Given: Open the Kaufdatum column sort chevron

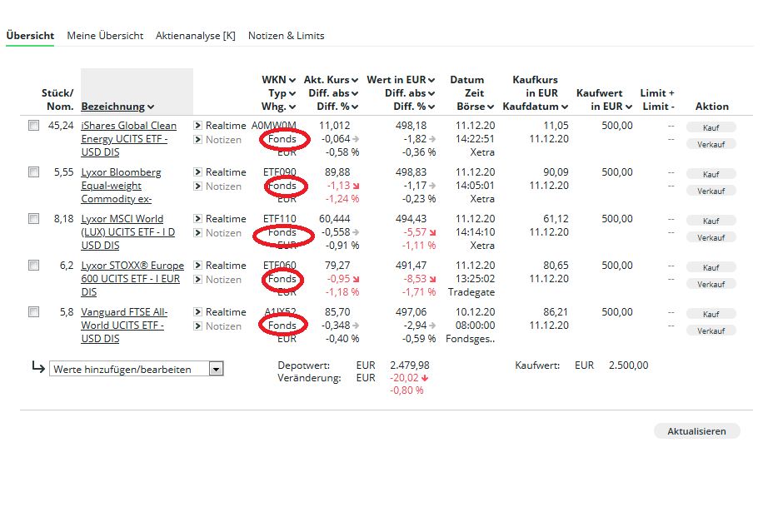Looking at the screenshot, I should (565, 107).
